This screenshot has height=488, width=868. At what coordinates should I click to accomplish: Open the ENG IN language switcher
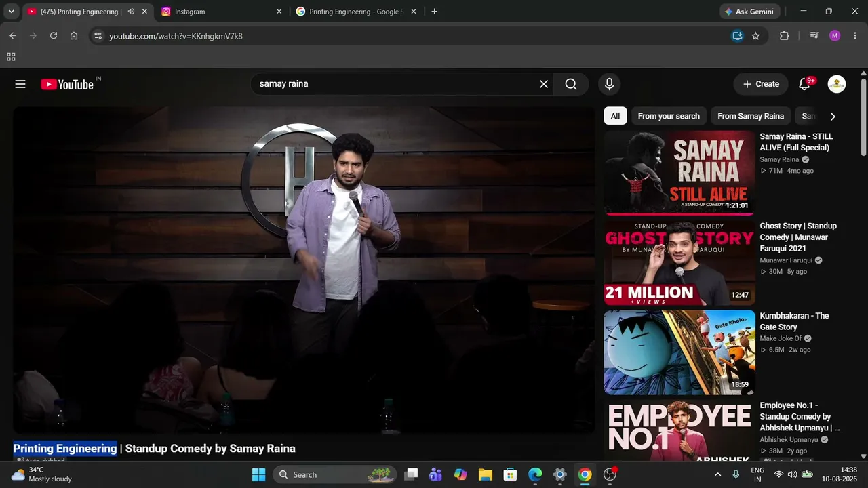757,474
